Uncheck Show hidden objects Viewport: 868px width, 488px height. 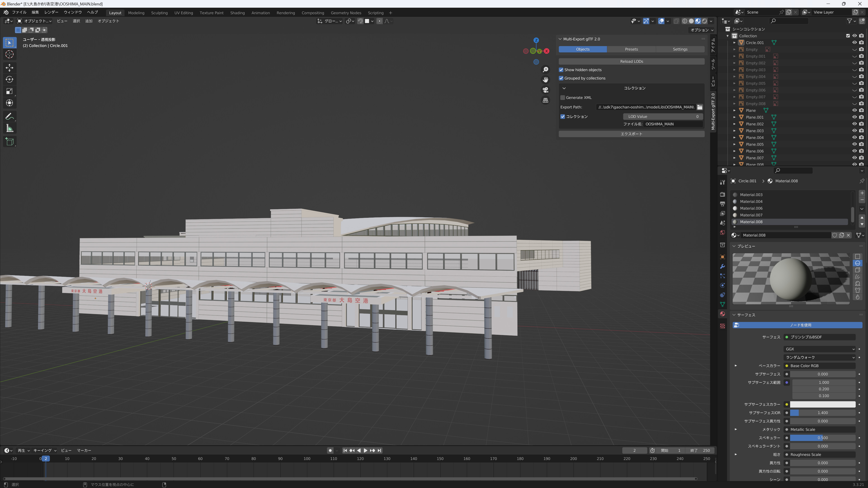(x=561, y=70)
